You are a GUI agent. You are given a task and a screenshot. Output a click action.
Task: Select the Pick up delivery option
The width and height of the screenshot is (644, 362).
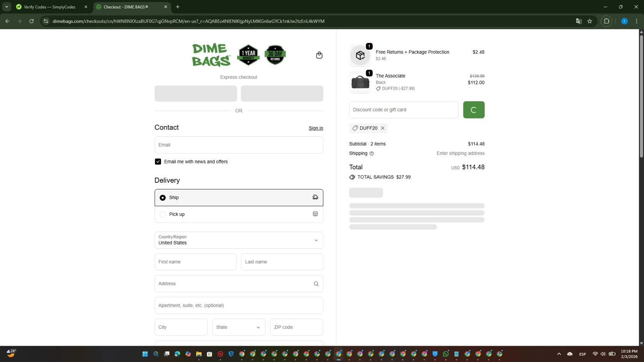[x=239, y=214]
